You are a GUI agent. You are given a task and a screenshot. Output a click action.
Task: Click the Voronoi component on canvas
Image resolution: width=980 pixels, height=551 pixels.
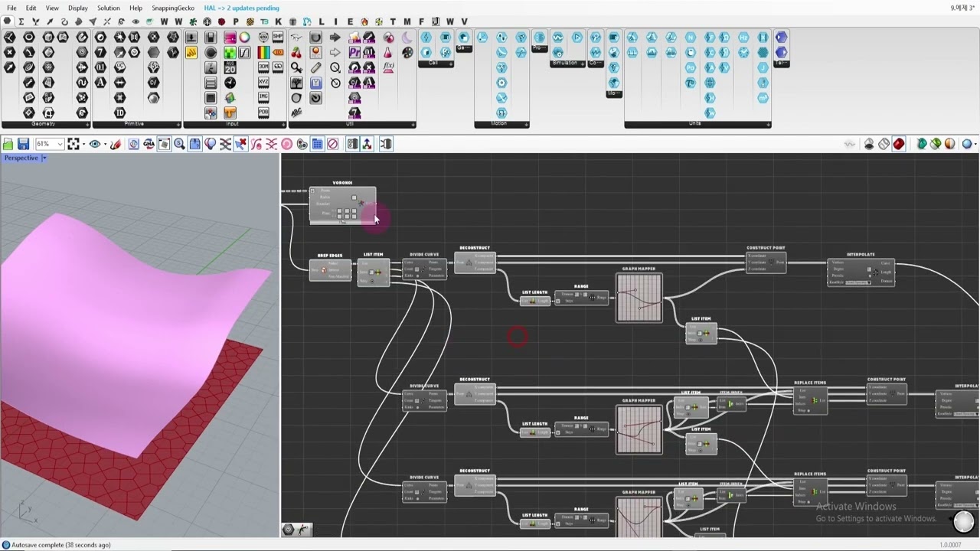(x=342, y=204)
